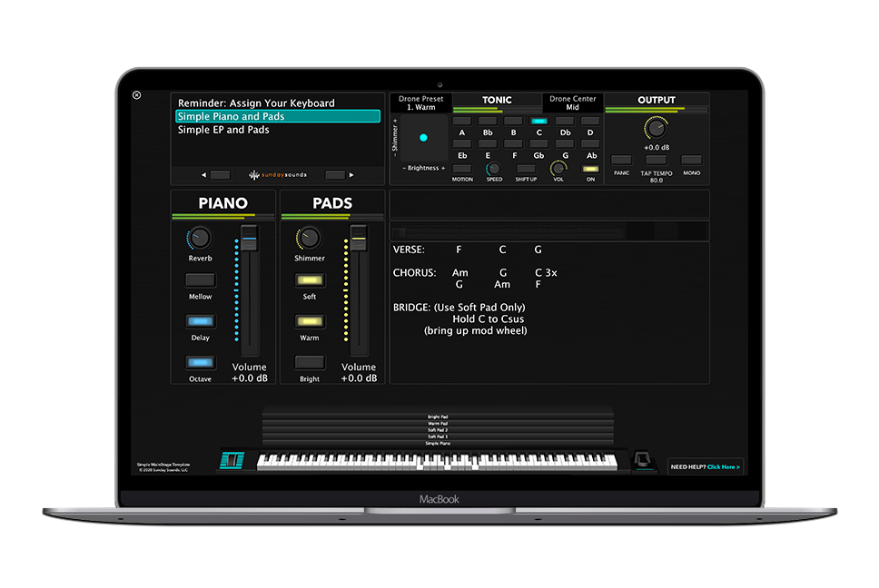Open the Drone Center selector set to Mid
The image size is (879, 588).
click(x=572, y=102)
